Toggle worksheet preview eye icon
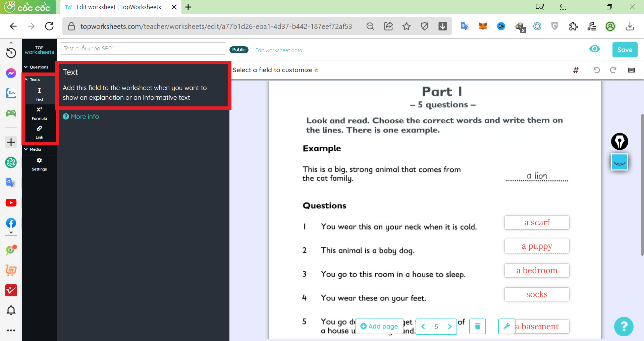The height and width of the screenshot is (341, 644). [594, 49]
